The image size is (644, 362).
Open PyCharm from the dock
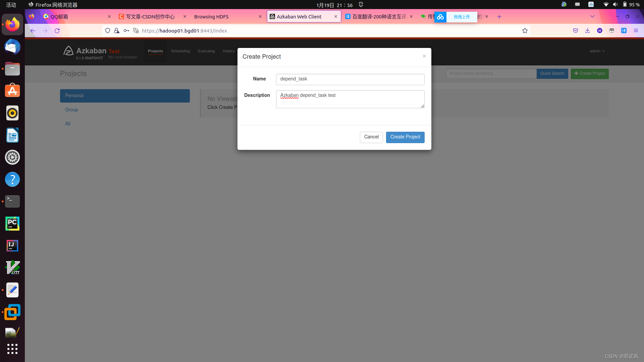[12, 224]
